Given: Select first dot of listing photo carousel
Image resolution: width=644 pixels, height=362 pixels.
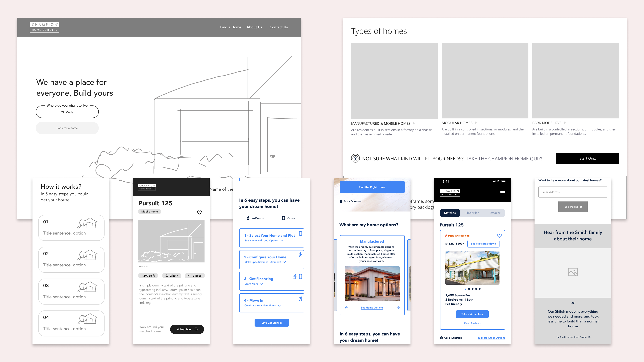Looking at the screenshot, I should click(x=465, y=289).
